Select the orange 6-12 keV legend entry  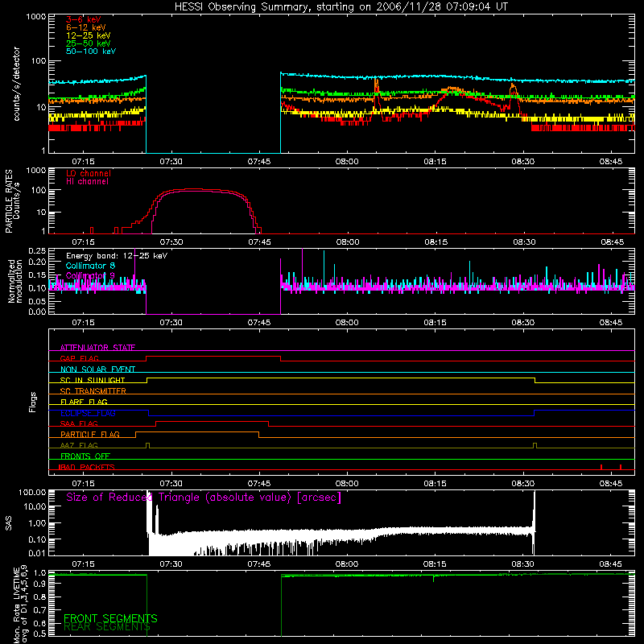point(86,27)
